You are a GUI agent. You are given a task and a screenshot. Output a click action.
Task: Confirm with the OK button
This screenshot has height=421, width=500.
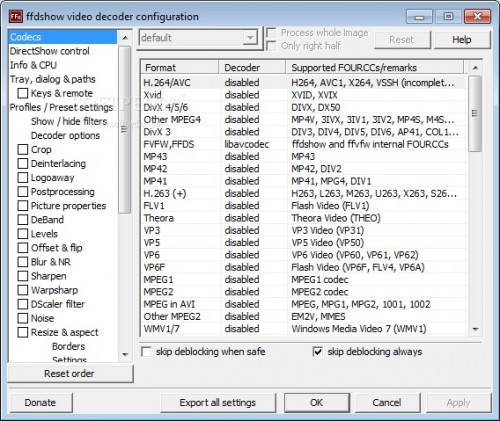tap(317, 403)
